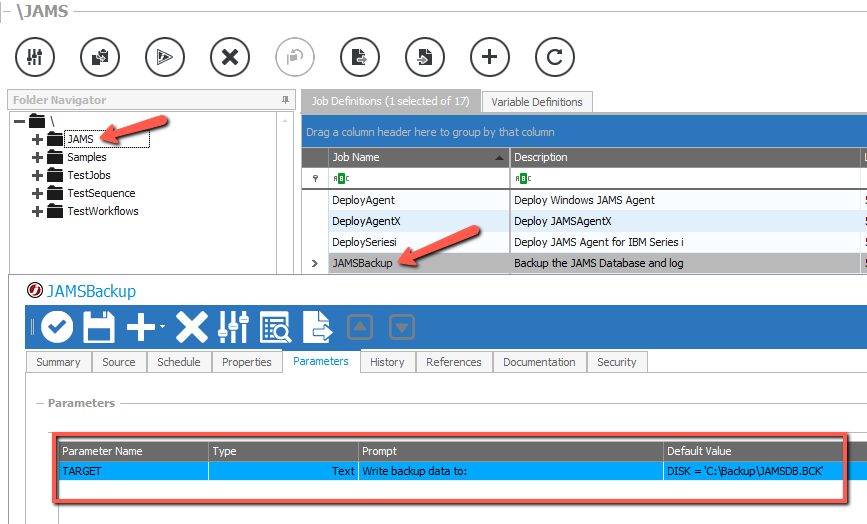Click the Parameter Name column header

click(133, 451)
